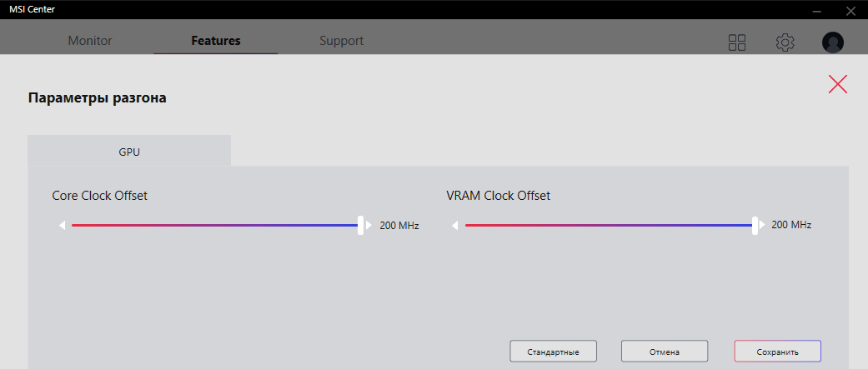
Task: Open MSI Center settings gear
Action: (x=785, y=42)
